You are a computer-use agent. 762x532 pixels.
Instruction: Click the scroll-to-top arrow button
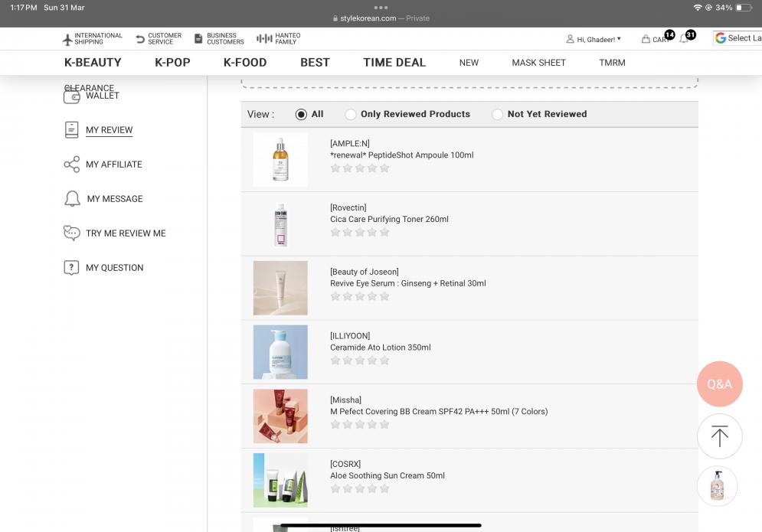coord(719,436)
